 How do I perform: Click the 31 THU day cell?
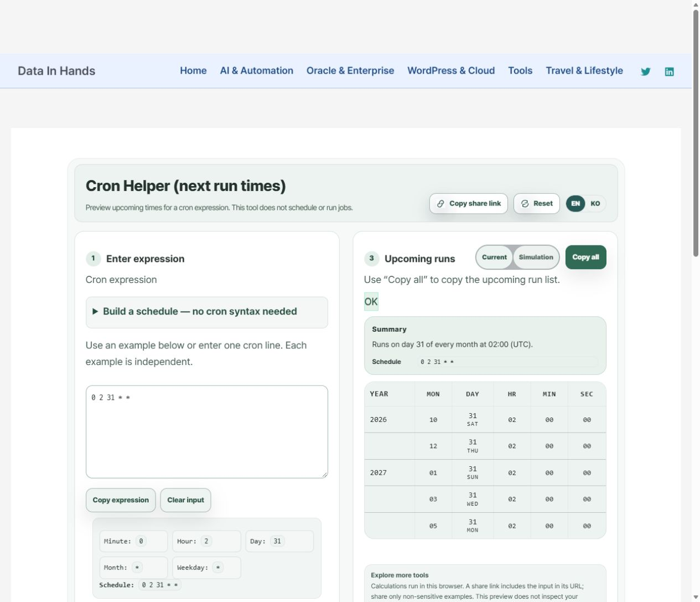coord(473,446)
